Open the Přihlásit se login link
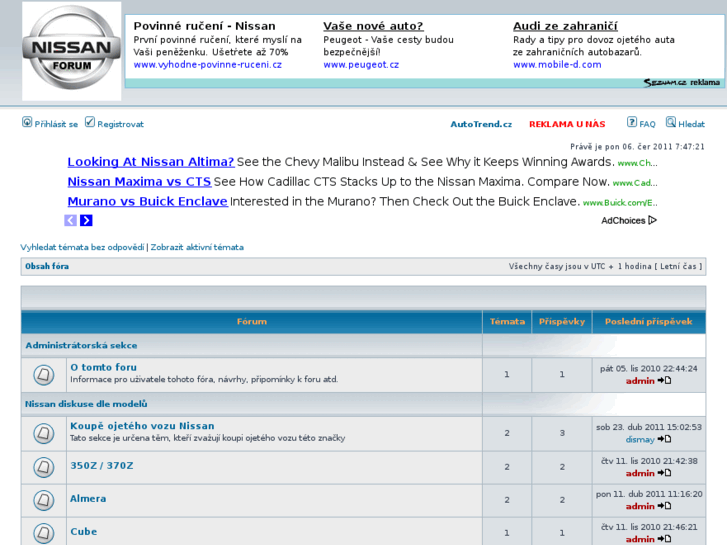 tap(56, 124)
